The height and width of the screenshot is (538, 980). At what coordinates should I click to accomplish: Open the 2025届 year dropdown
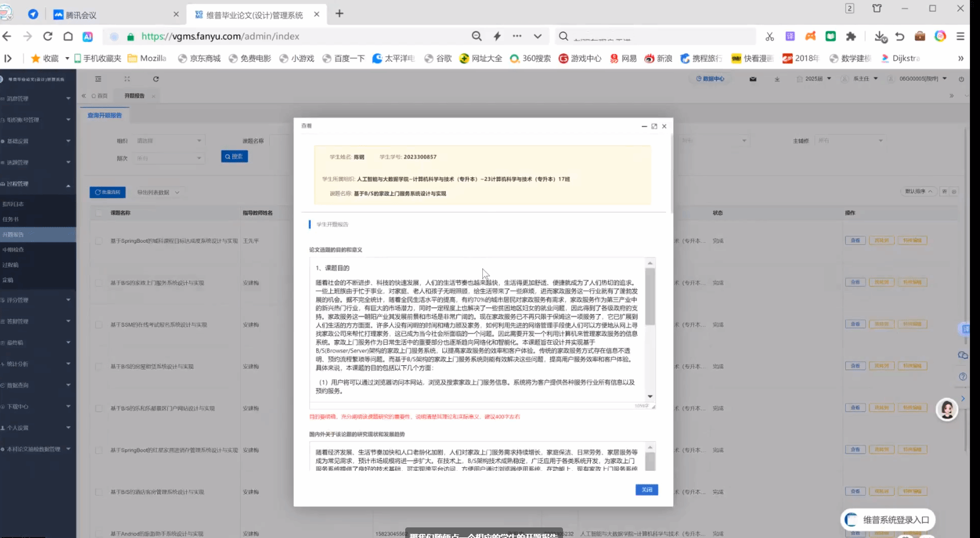[817, 79]
